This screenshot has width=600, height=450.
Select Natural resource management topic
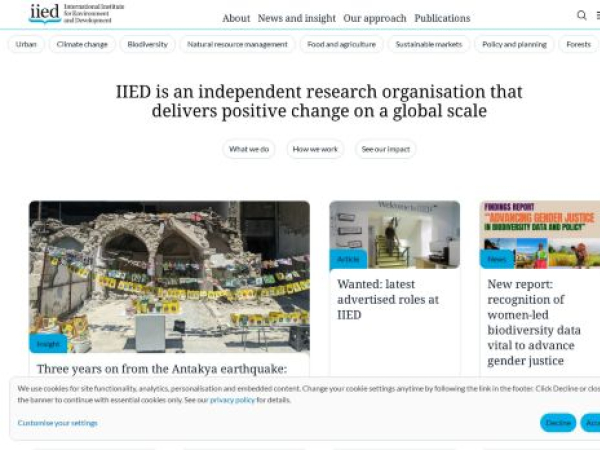[237, 44]
